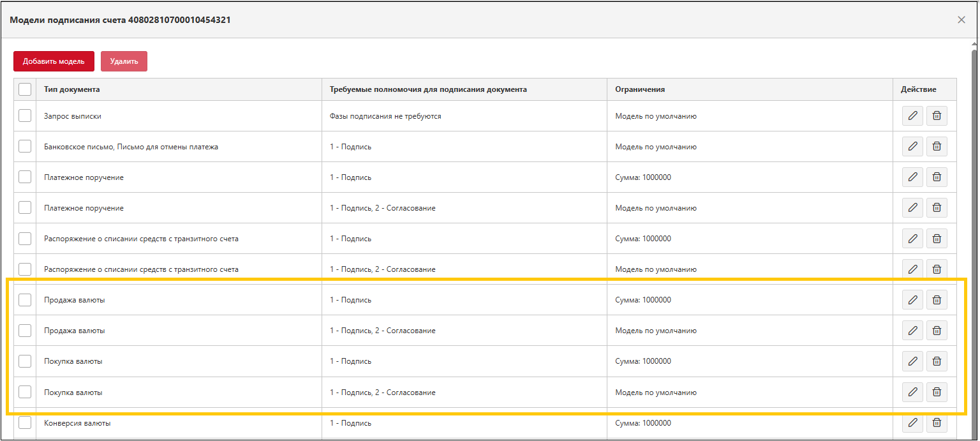
Task: Edit Платежное поручение with Согласование phase
Action: [x=912, y=207]
